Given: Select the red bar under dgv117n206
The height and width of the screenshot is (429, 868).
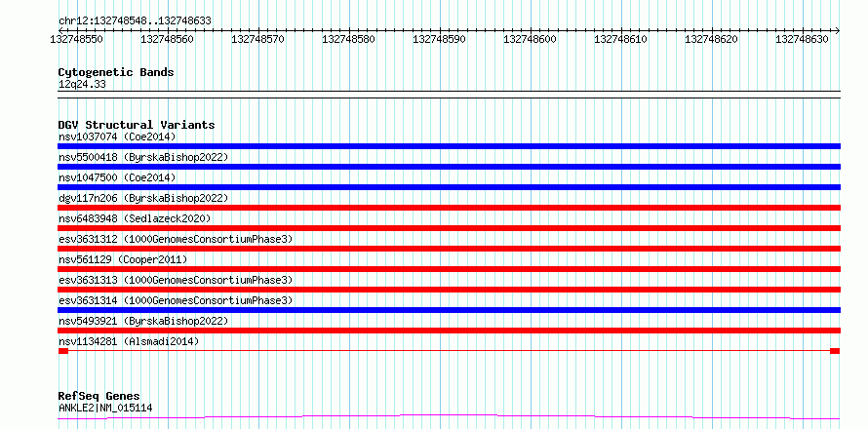Looking at the screenshot, I should 449,208.
